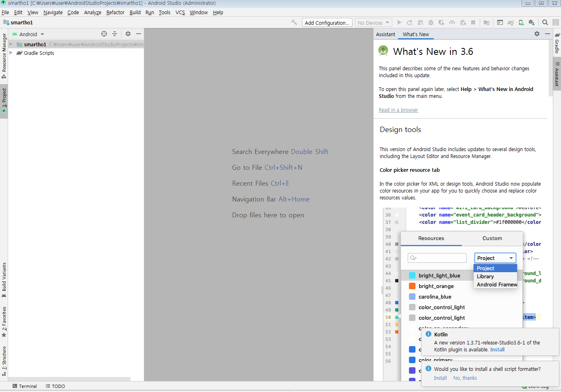The width and height of the screenshot is (561, 392).
Task: Switch to the What's New tab
Action: tap(416, 34)
